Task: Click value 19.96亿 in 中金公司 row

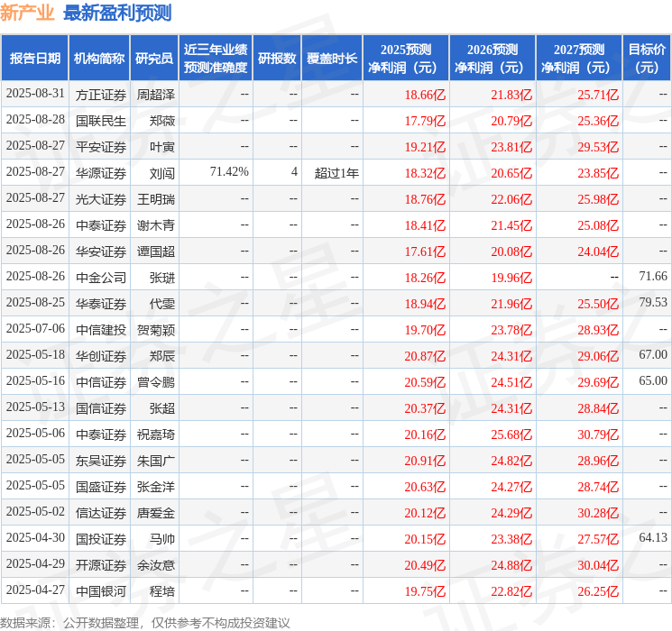Action: [x=511, y=278]
